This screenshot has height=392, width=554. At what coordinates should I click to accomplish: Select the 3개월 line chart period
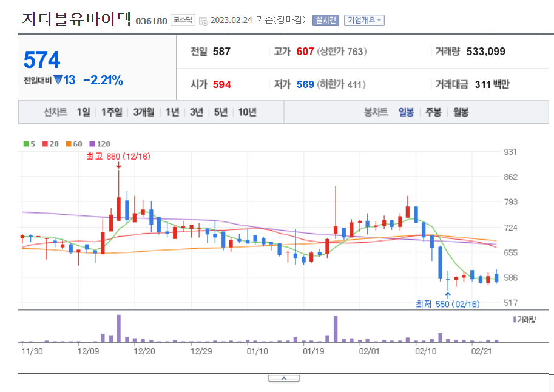(x=143, y=112)
